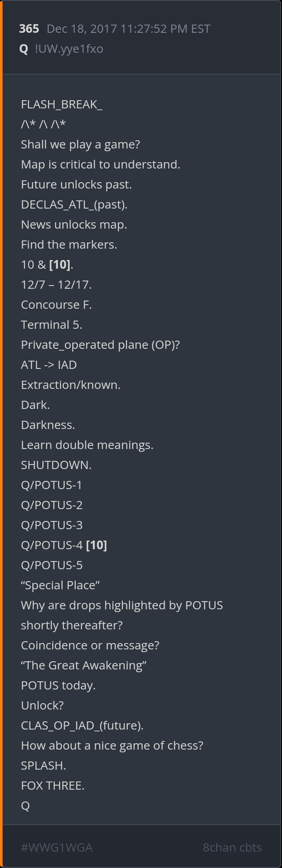Click the DECLAS_ATL_(past). line
This screenshot has width=282, height=868.
74,204
